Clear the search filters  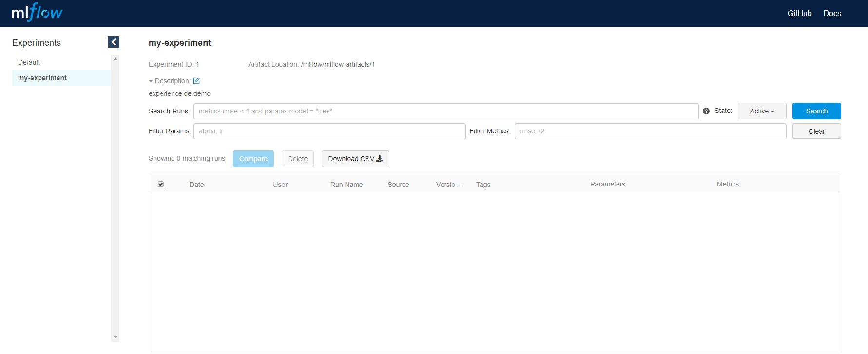(x=816, y=131)
